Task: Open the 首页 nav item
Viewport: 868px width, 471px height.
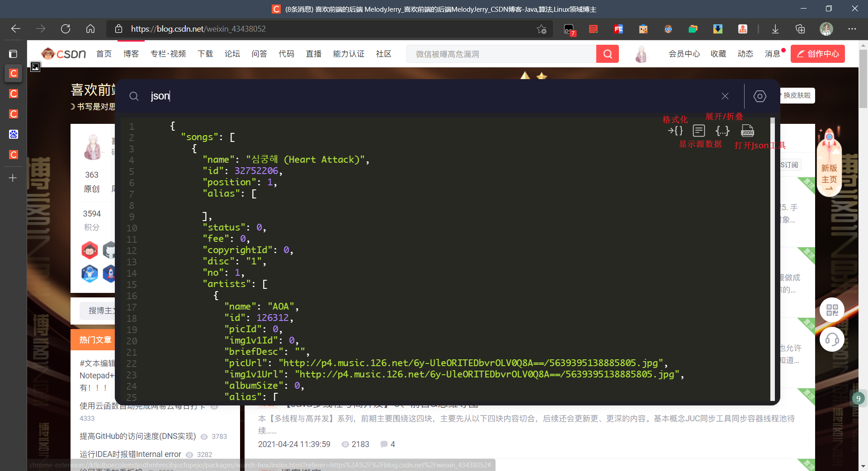Action: 104,54
